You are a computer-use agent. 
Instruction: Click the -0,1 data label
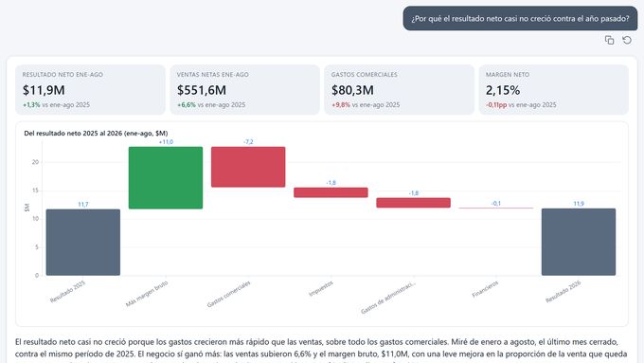coord(495,204)
